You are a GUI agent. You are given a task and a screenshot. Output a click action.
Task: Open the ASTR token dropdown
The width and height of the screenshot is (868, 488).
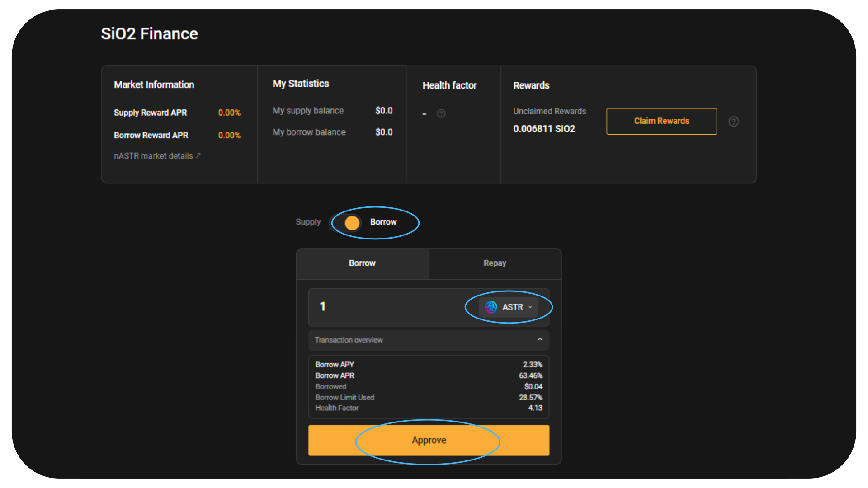[x=509, y=307]
